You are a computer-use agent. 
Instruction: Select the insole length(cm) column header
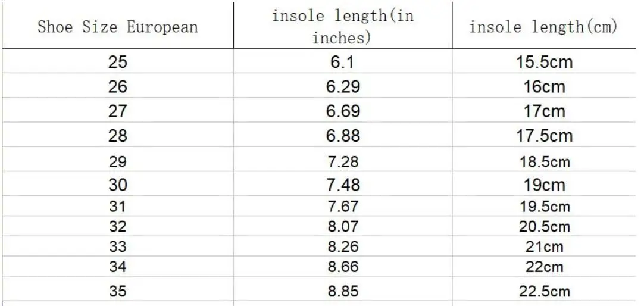(544, 25)
